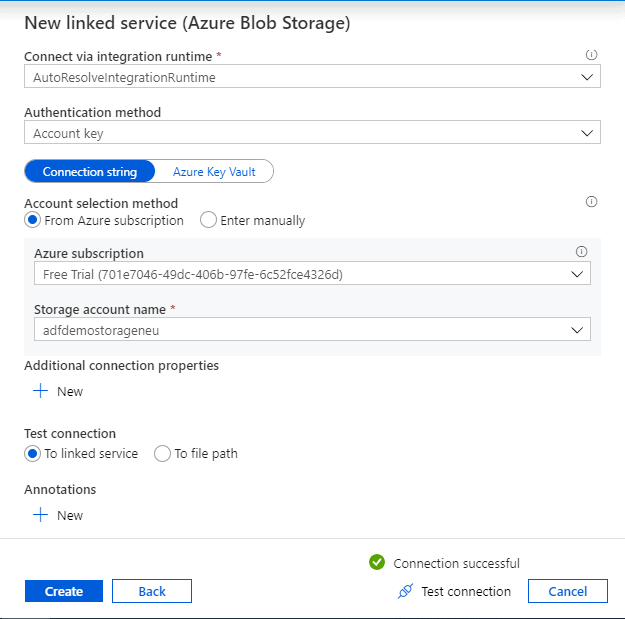Click info icon beside Azure subscription label
The width and height of the screenshot is (625, 619).
click(581, 253)
